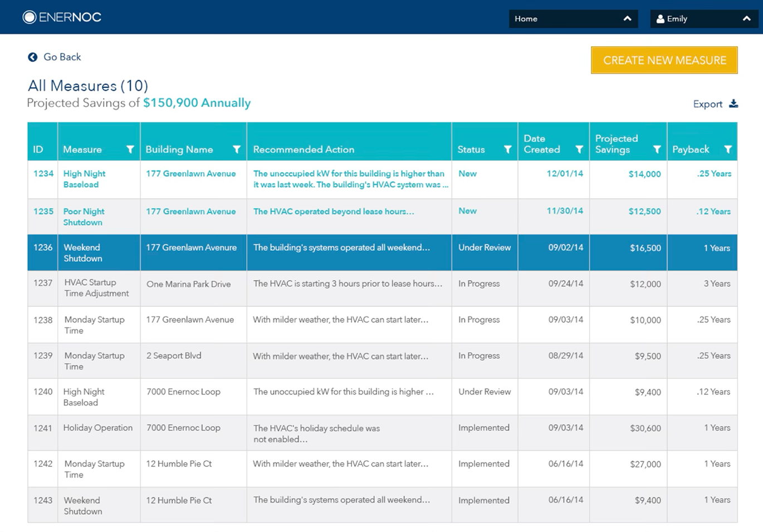Click the $12,500 projected savings value
The height and width of the screenshot is (532, 763).
[x=645, y=212]
